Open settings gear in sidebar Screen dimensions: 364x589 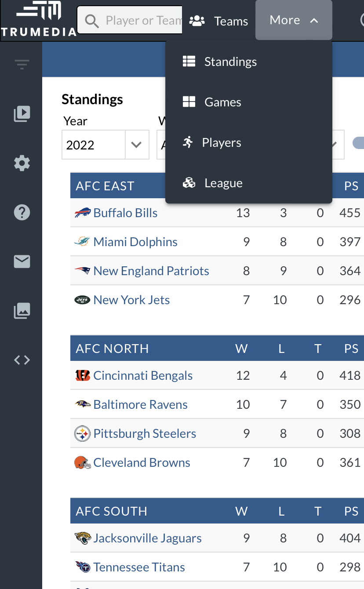pos(22,164)
